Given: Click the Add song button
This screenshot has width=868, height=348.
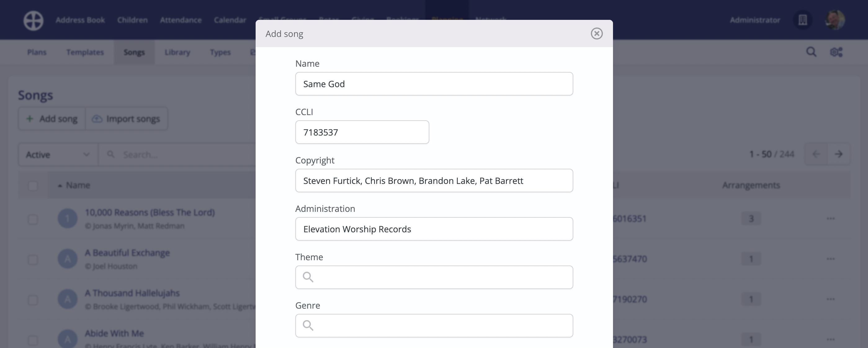Looking at the screenshot, I should pyautogui.click(x=51, y=118).
